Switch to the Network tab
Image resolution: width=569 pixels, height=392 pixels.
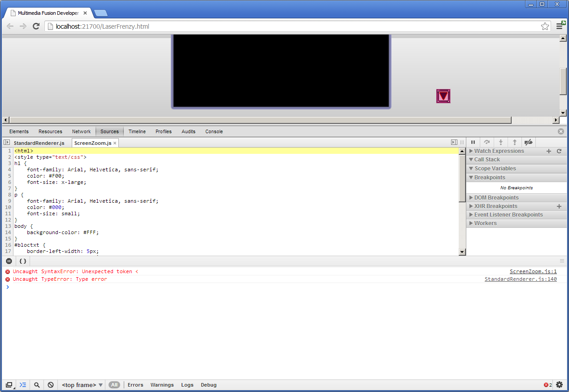(81, 131)
